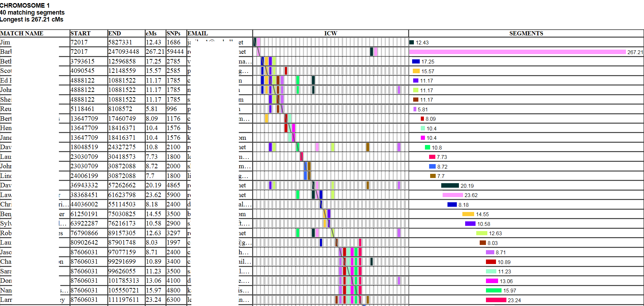Click the MATCH NAME column header
Viewport: 644px width, 306px height.
point(22,33)
